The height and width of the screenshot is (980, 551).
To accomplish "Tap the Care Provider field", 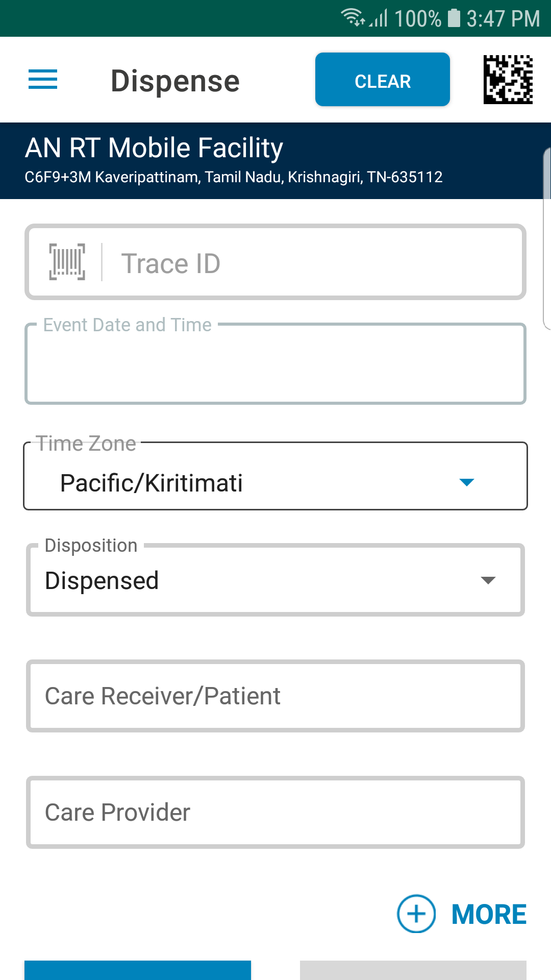I will [x=275, y=812].
